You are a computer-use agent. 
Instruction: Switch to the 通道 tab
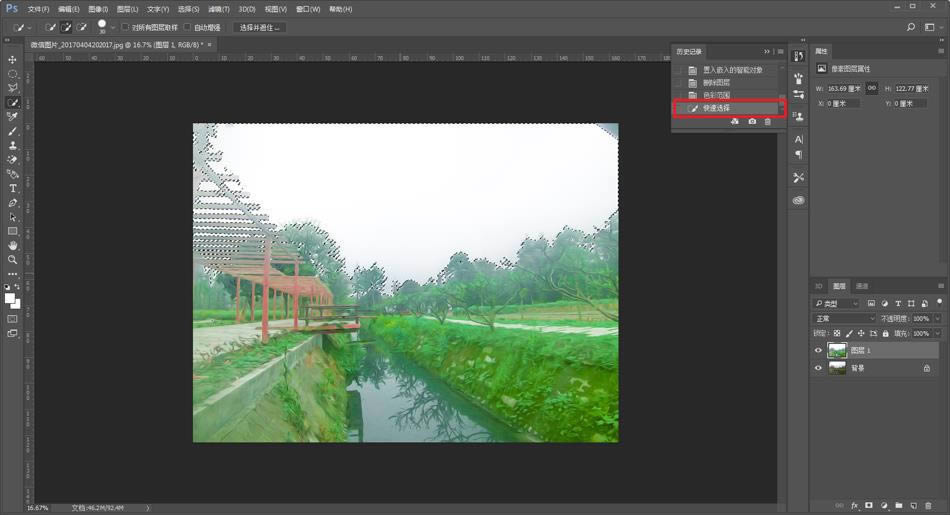coord(862,286)
